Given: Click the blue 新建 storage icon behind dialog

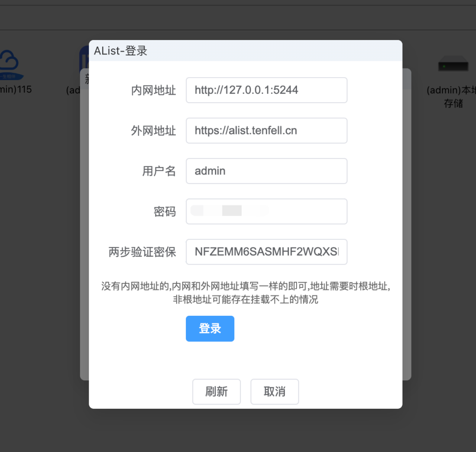Looking at the screenshot, I should pos(85,58).
